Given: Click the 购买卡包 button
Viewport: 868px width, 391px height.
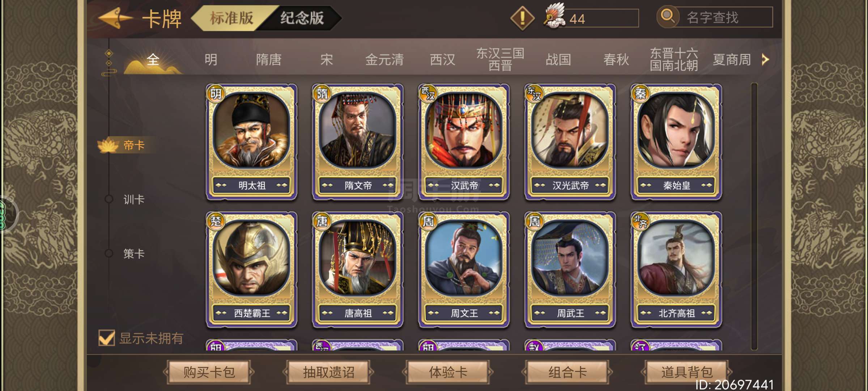Looking at the screenshot, I should tap(209, 372).
